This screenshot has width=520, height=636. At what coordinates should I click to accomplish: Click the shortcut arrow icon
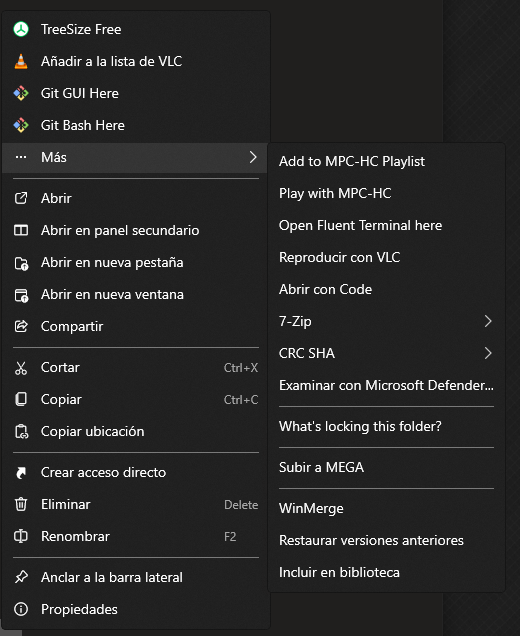pos(21,473)
